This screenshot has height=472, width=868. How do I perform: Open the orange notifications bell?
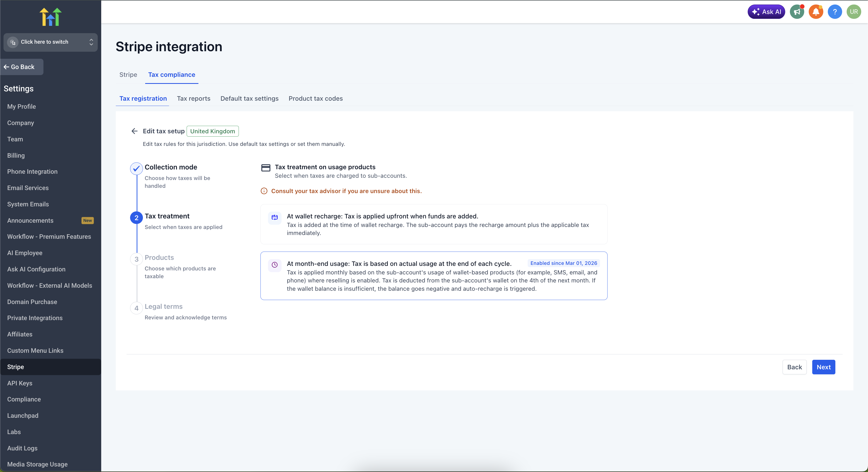[x=816, y=12]
